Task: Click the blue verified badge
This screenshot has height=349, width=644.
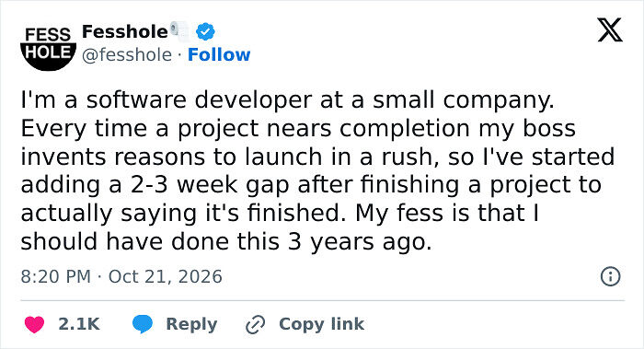Action: [205, 31]
